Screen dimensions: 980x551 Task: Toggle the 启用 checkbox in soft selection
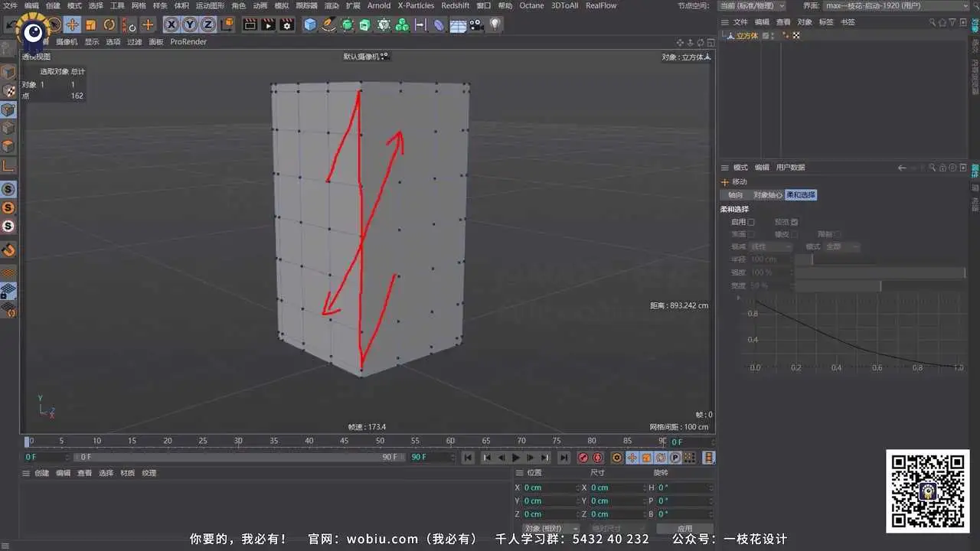click(751, 222)
